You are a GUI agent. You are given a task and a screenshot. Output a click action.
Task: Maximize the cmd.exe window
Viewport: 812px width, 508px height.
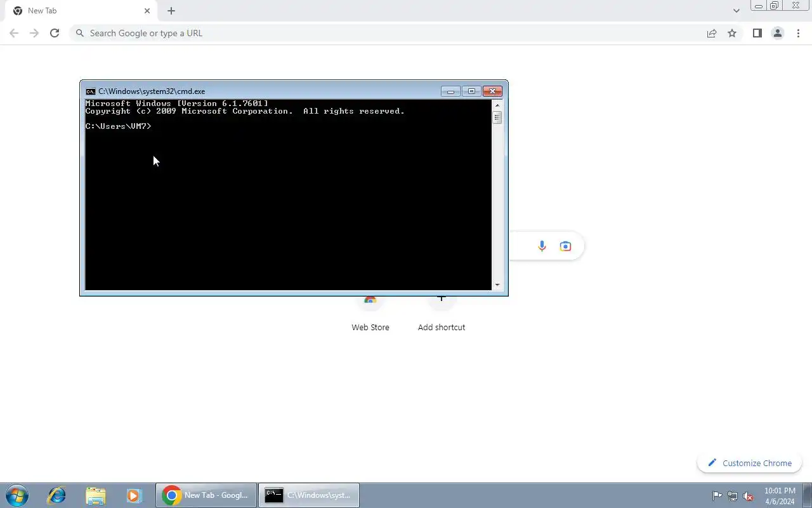pos(471,91)
